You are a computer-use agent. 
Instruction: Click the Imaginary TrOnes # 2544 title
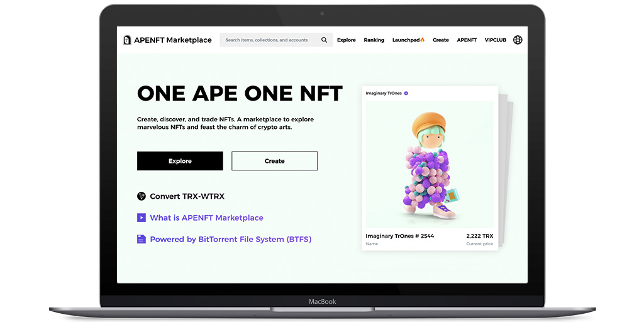click(x=399, y=236)
